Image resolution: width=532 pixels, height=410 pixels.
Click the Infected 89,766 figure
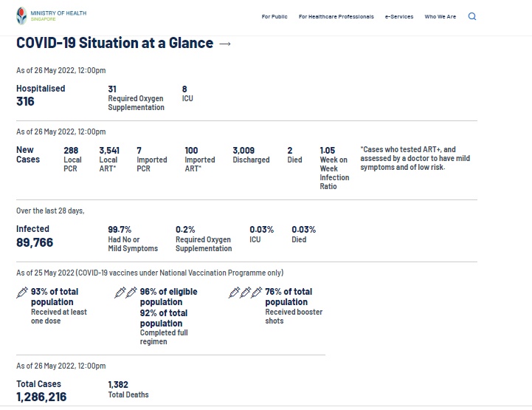35,242
